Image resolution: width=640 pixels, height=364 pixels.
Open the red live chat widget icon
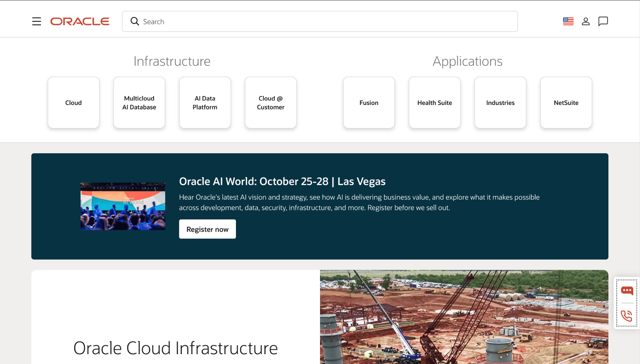tap(627, 291)
